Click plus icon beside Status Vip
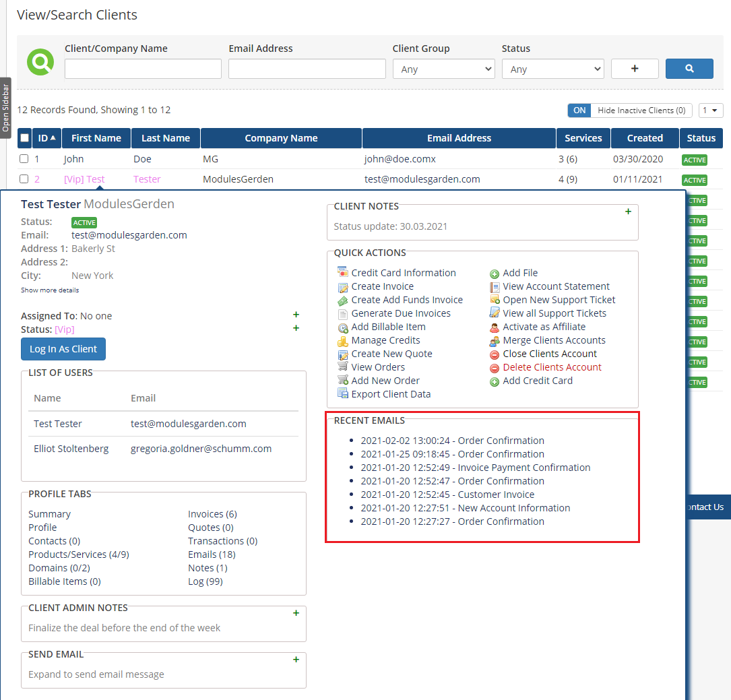The height and width of the screenshot is (700, 731). (296, 328)
